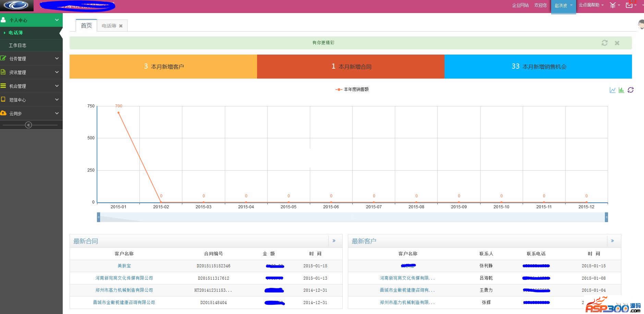Dismiss the green notification banner

[x=617, y=43]
